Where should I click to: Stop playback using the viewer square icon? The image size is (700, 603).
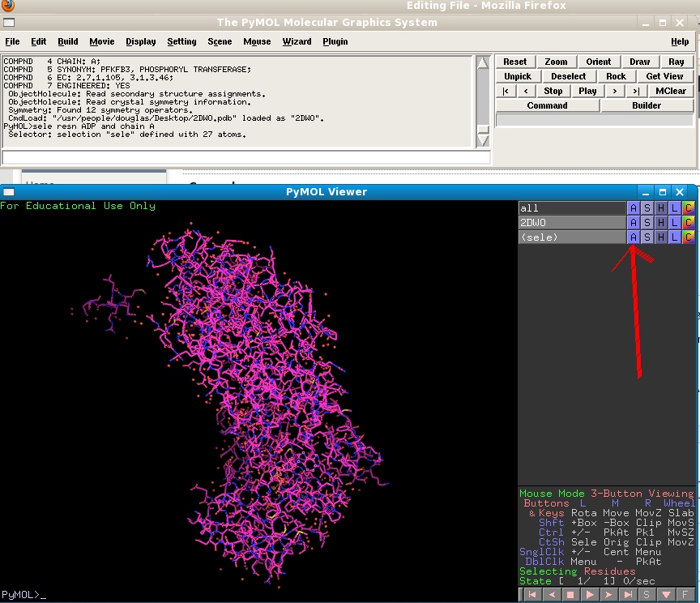coord(570,595)
